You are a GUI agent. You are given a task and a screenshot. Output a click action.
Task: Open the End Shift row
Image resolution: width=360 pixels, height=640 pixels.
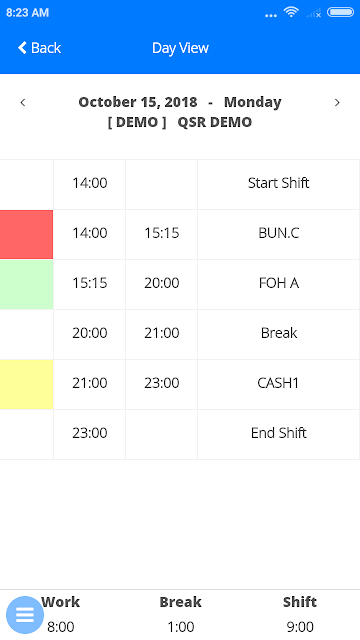(x=180, y=434)
